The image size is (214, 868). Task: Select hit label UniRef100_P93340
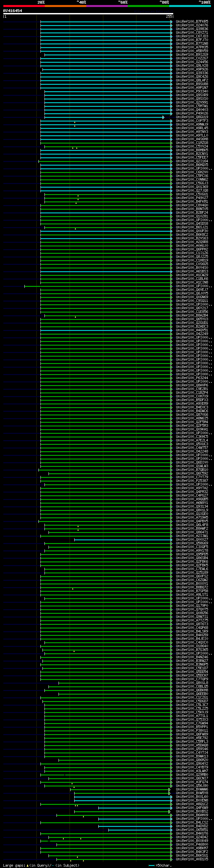192,91
